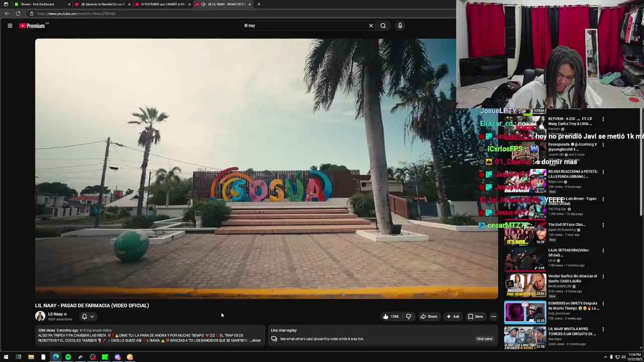This screenshot has height=362, width=644.
Task: Open notification bell options for Lil Naay
Action: click(x=88, y=316)
